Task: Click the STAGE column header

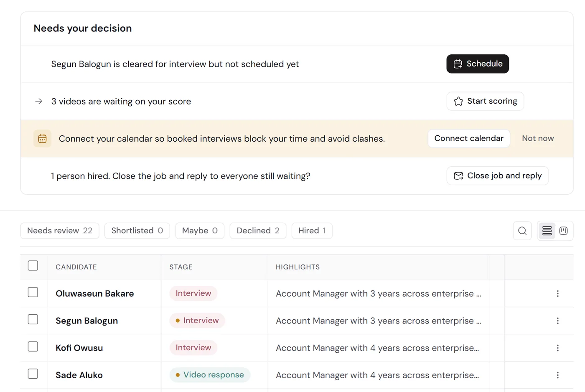Action: click(181, 267)
